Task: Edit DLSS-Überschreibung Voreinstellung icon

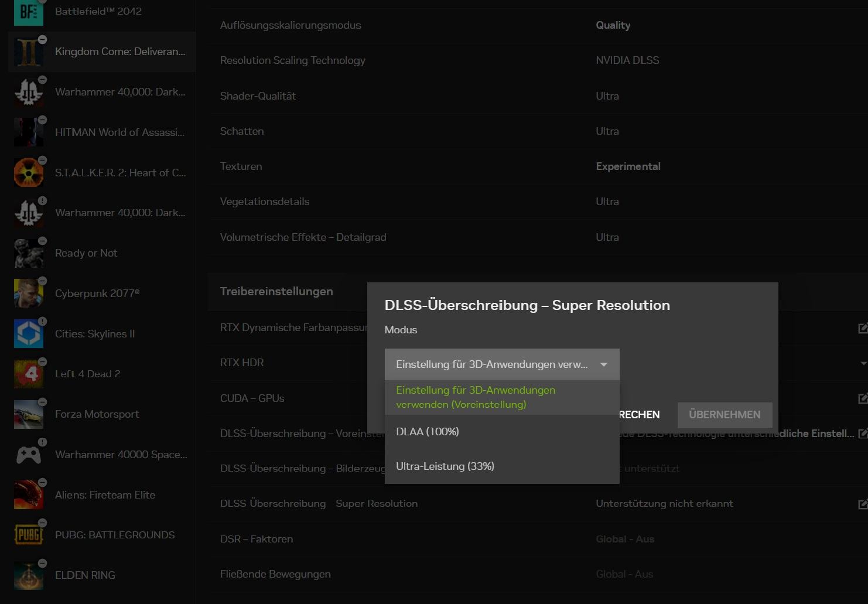Action: click(862, 434)
